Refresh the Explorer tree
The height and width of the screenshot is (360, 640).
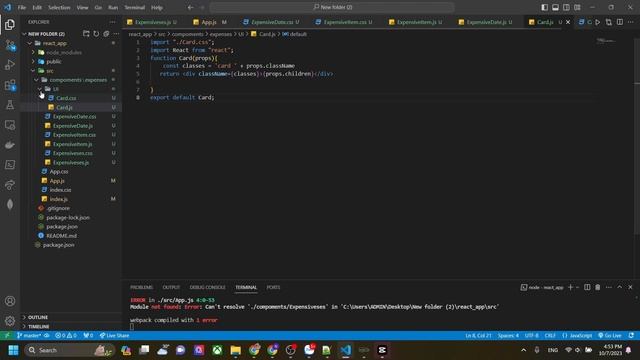(x=96, y=34)
